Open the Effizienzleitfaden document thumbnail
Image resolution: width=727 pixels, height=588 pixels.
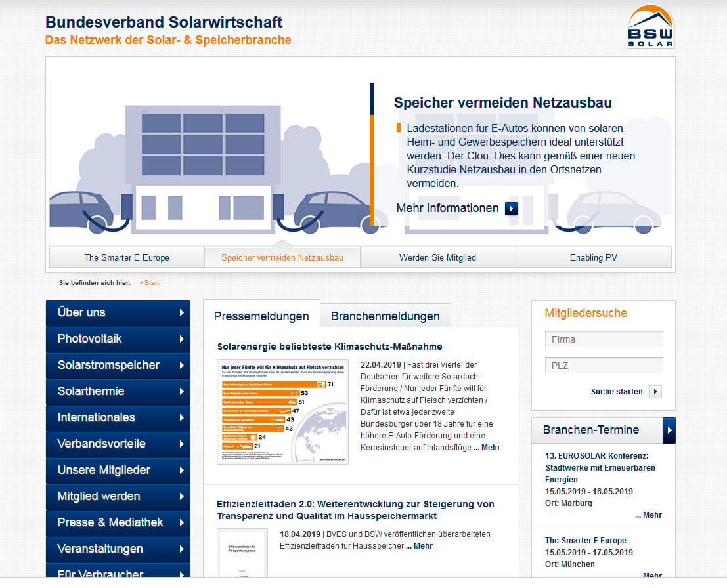click(x=242, y=553)
